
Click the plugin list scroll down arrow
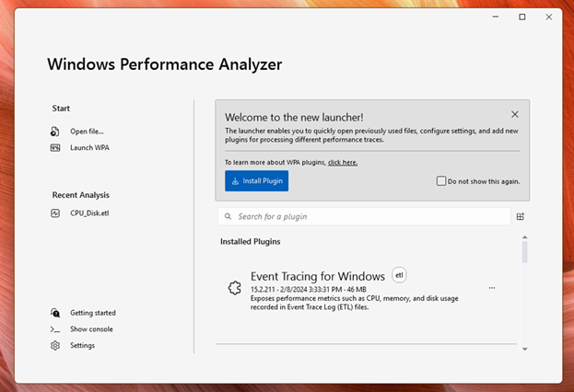coord(524,350)
